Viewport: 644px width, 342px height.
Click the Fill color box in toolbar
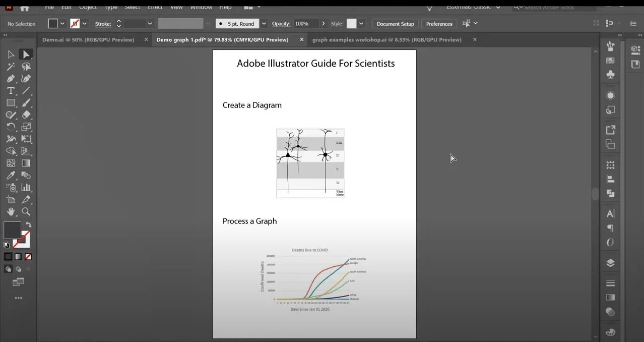pyautogui.click(x=13, y=231)
